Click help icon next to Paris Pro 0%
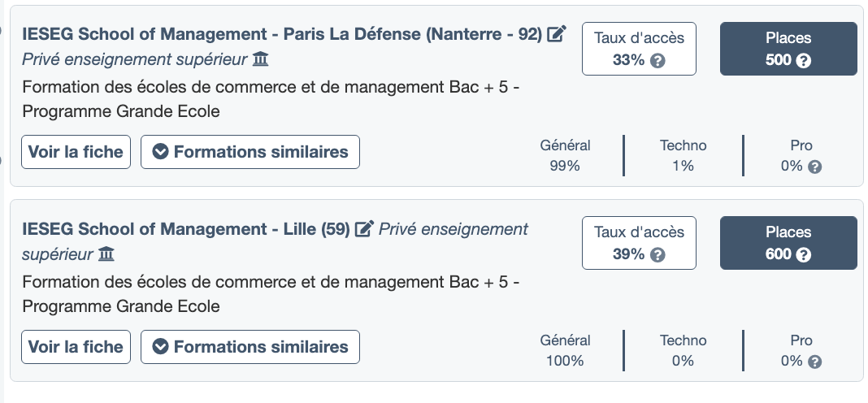 [815, 167]
